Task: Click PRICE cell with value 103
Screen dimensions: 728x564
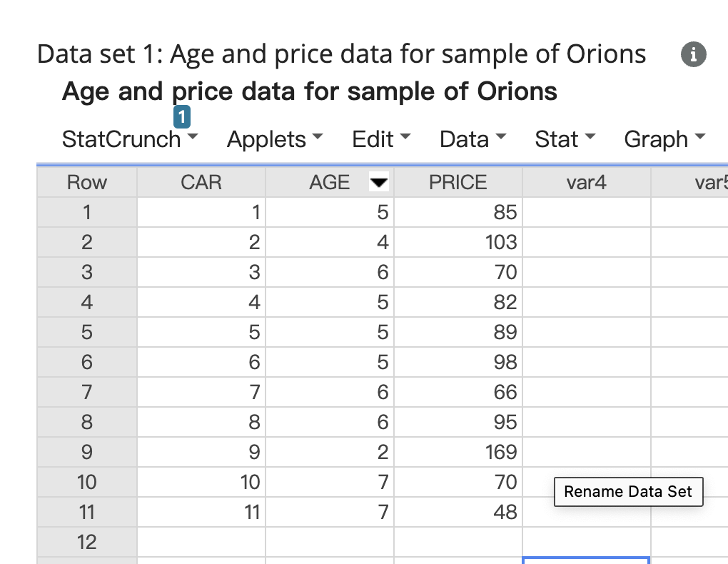Action: click(x=457, y=242)
